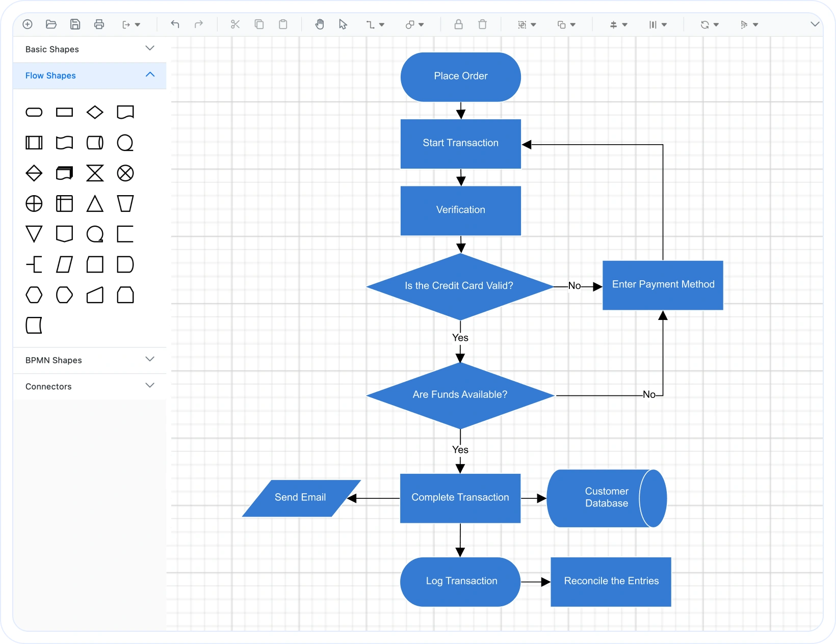Screen dimensions: 836x644
Task: Select the Or circle-plus shape
Action: click(x=34, y=204)
